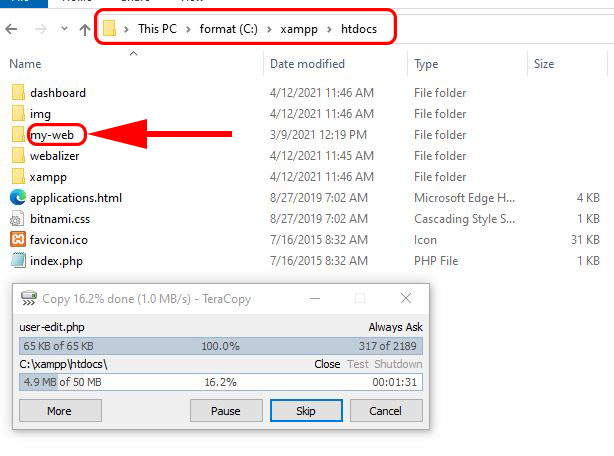The image size is (614, 456).
Task: Choose Shutdown after copy option
Action: [398, 364]
